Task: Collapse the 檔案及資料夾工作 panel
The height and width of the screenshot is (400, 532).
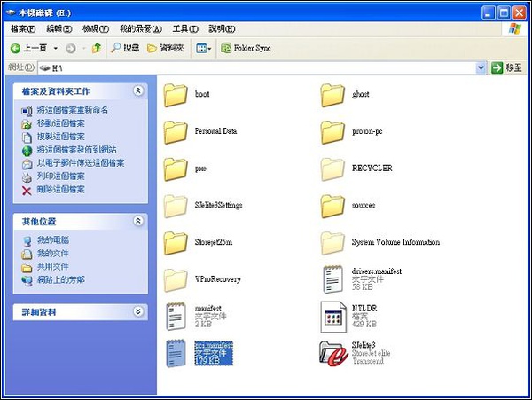Action: [x=137, y=91]
